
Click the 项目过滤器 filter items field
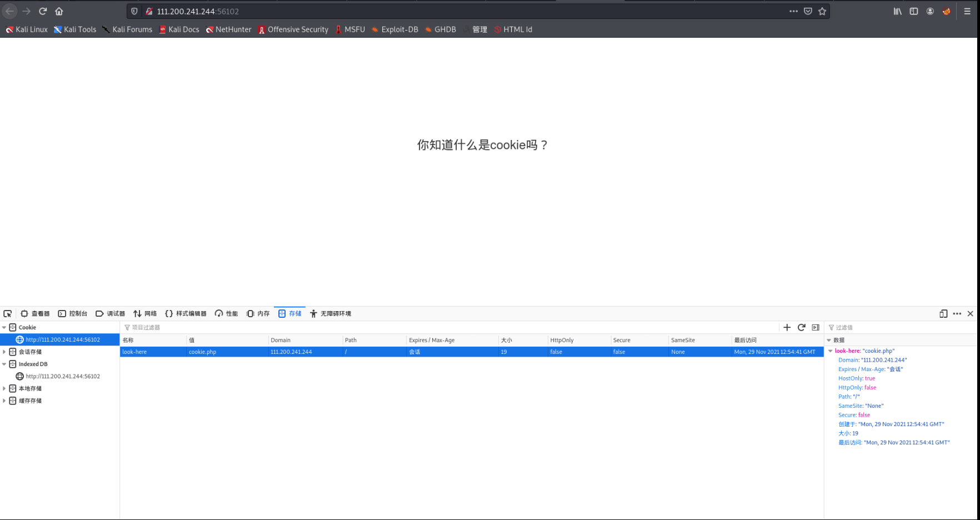click(x=450, y=327)
